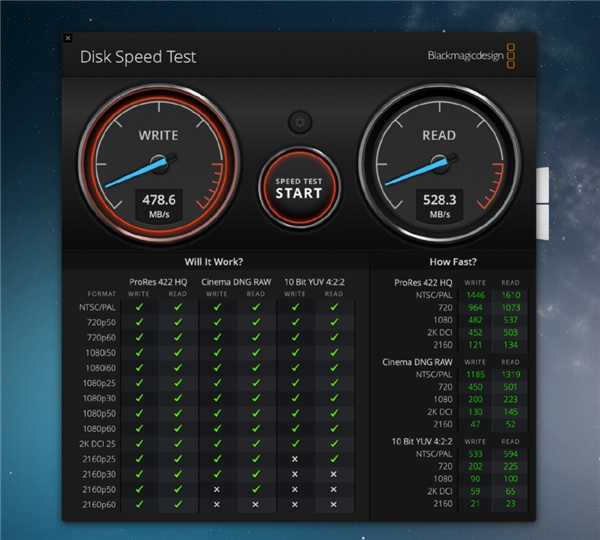Click the 2160p60 format row label
Viewport: 600px width, 540px height.
click(99, 505)
